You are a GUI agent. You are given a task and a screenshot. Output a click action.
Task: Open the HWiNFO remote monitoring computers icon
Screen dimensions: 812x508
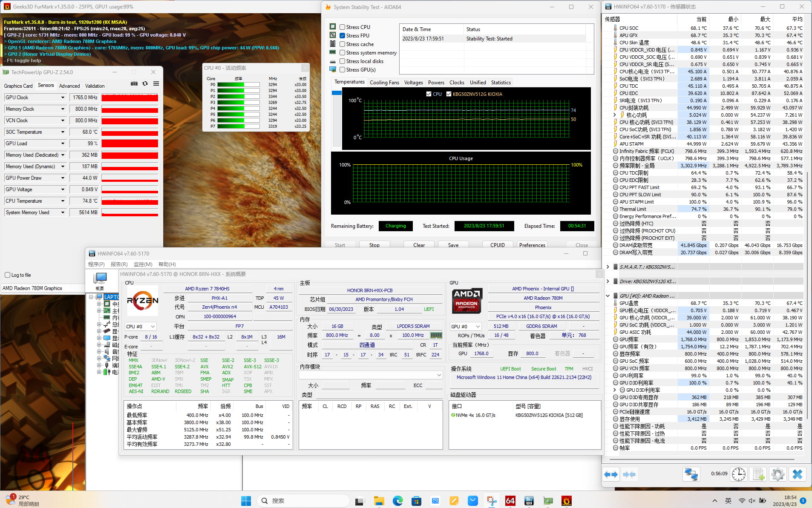click(691, 474)
